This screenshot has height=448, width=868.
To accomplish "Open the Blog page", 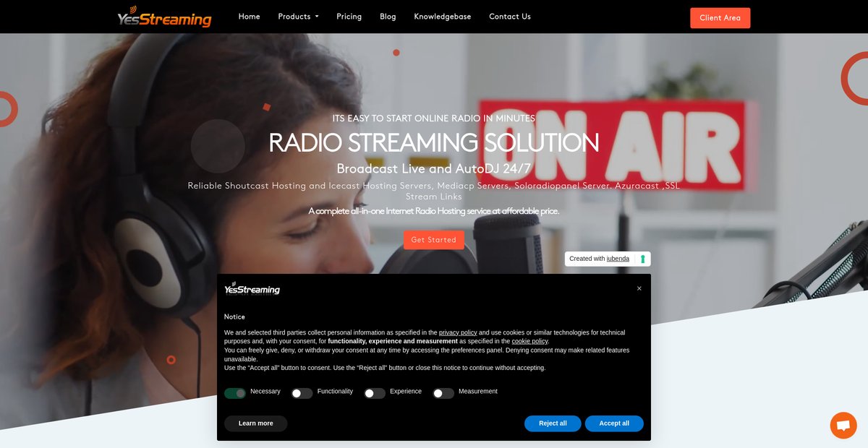I will (388, 17).
